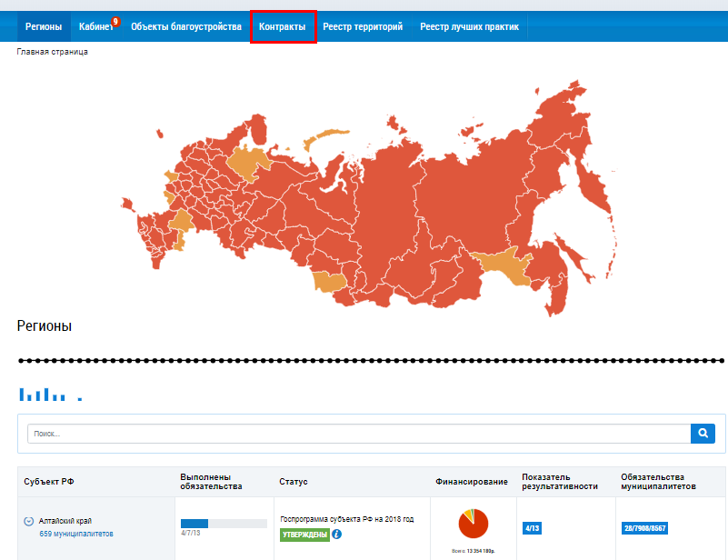The image size is (728, 560).
Task: Click the Кабинет notification badge
Action: point(115,21)
